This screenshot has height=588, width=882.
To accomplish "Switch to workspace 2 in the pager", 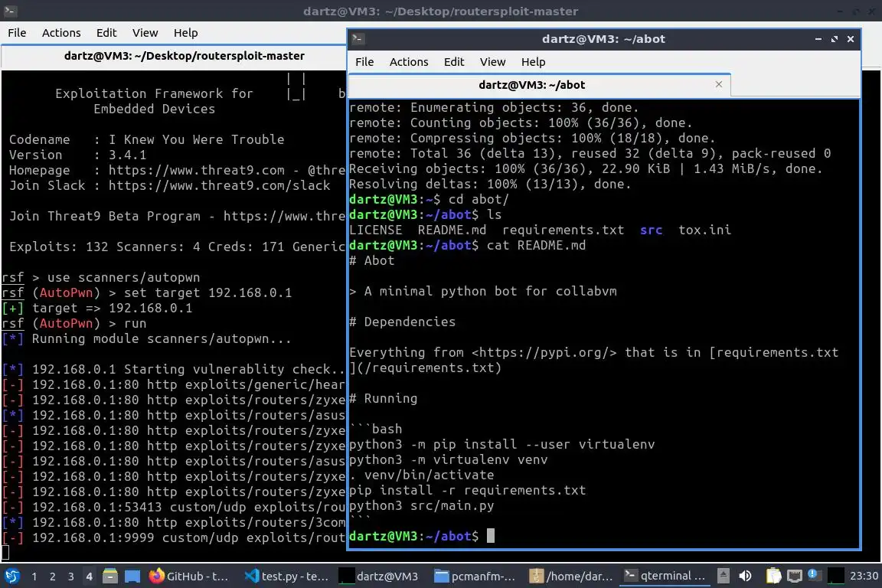I will pos(52,577).
